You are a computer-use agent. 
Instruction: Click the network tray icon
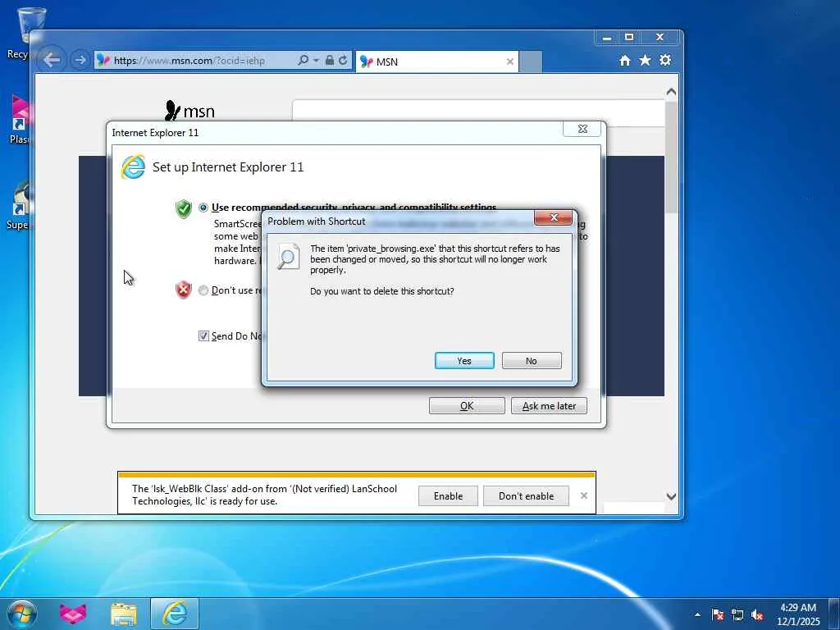click(x=737, y=615)
